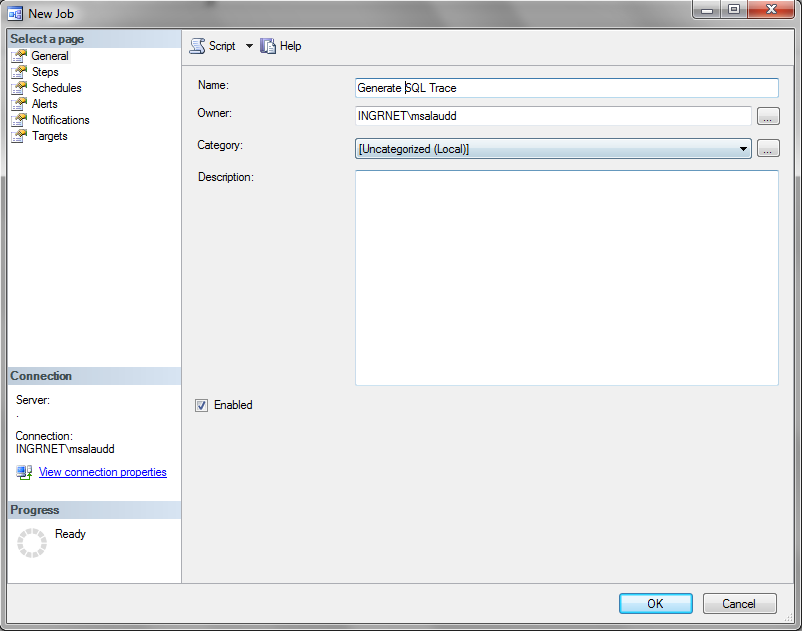
Task: Open the Script dropdown arrow
Action: (x=249, y=45)
